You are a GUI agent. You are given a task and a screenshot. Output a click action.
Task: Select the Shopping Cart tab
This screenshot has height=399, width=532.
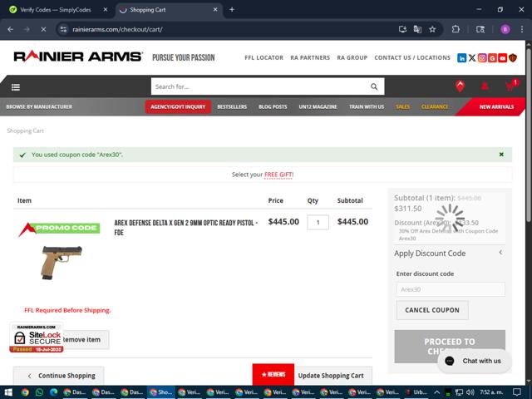tap(169, 10)
